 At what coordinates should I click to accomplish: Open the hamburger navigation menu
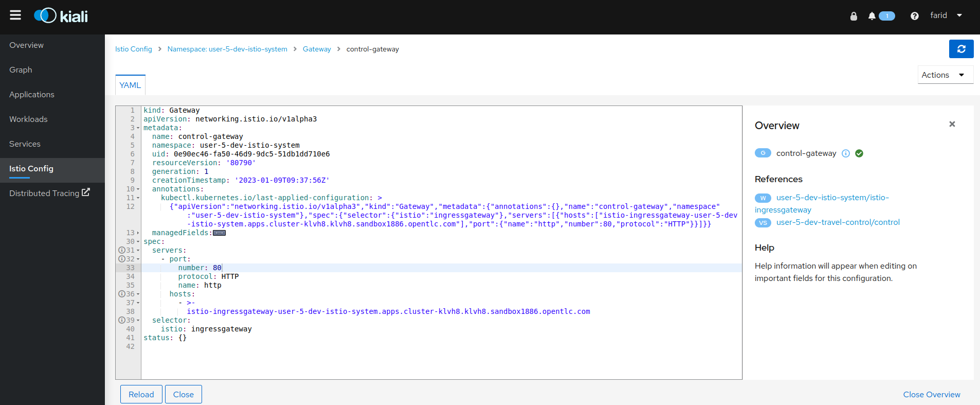tap(15, 15)
